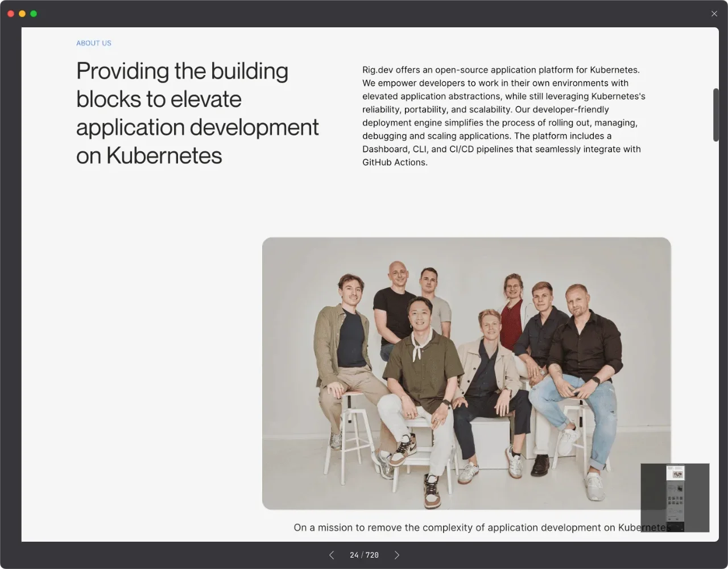Screen dimensions: 728x569
Task: Go to the previous screenshot arrow
Action: click(332, 555)
